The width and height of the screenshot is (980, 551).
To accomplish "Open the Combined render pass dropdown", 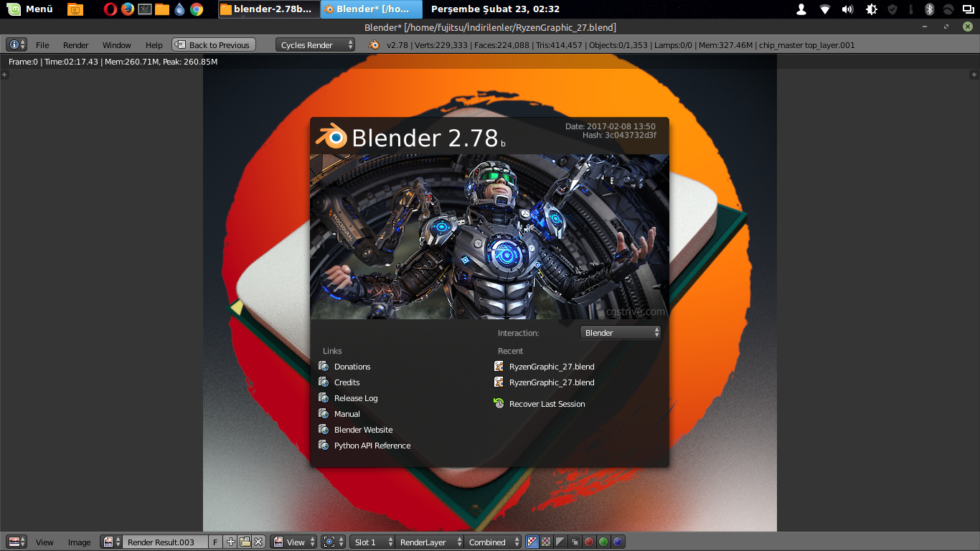I will click(x=493, y=542).
